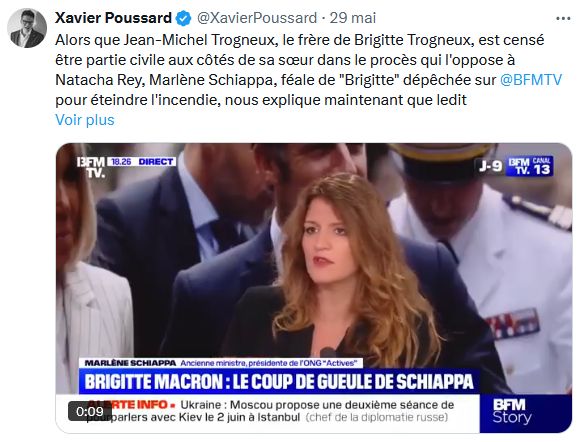Click the 18.26 time indicator in video

[x=121, y=162]
